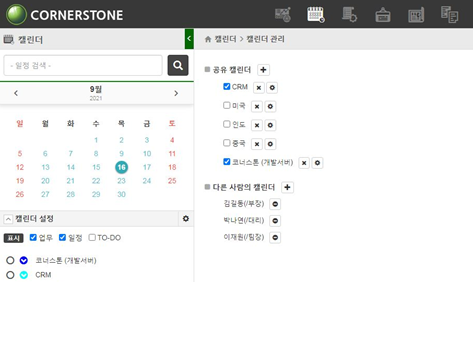The image size is (473, 364).
Task: Open the documents icon at far right of toolbar
Action: click(x=449, y=15)
